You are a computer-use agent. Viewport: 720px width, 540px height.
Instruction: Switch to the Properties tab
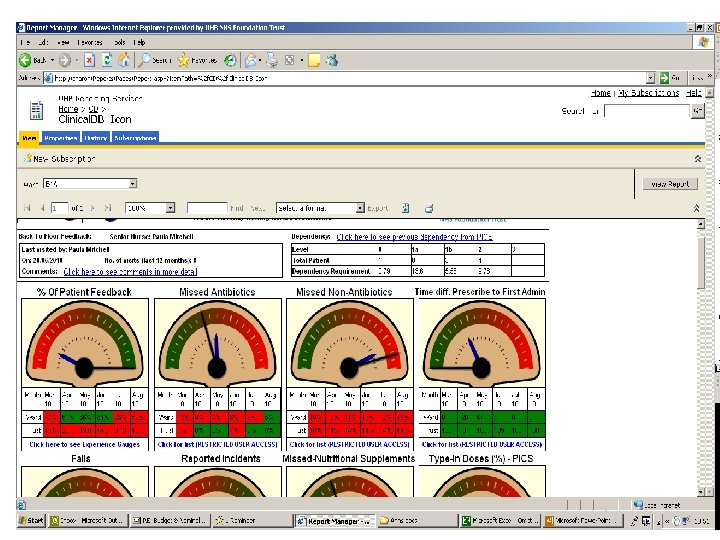pyautogui.click(x=61, y=137)
